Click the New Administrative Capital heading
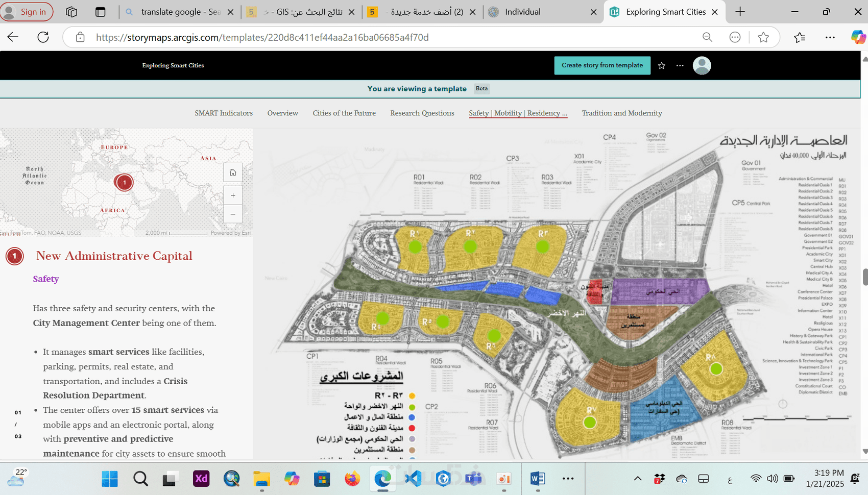The height and width of the screenshot is (495, 868). coord(114,256)
